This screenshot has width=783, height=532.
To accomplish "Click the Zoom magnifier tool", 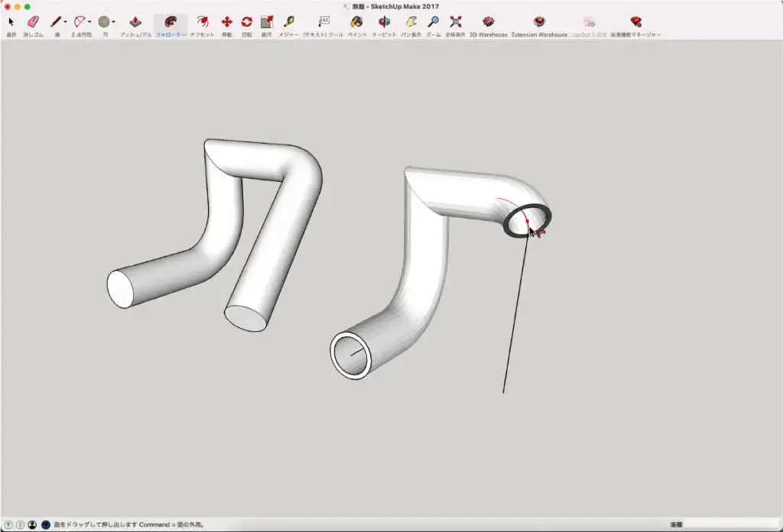I will (433, 22).
